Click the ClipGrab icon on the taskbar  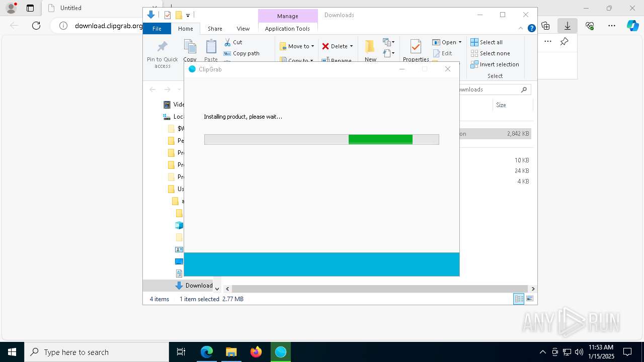[281, 352]
